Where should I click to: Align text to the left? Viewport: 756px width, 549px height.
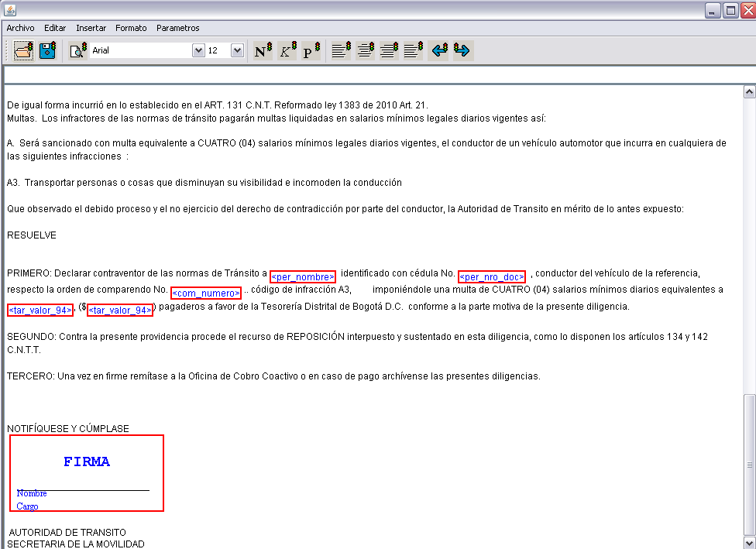coord(341,51)
